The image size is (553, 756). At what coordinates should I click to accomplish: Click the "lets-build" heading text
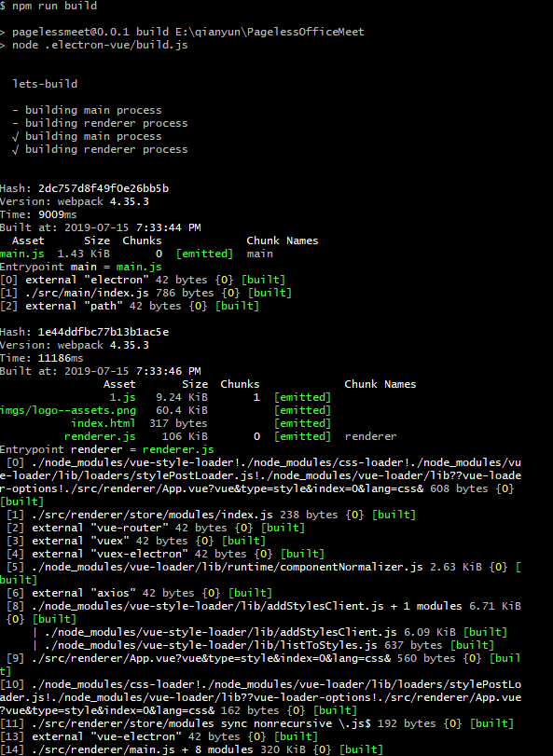tap(45, 84)
